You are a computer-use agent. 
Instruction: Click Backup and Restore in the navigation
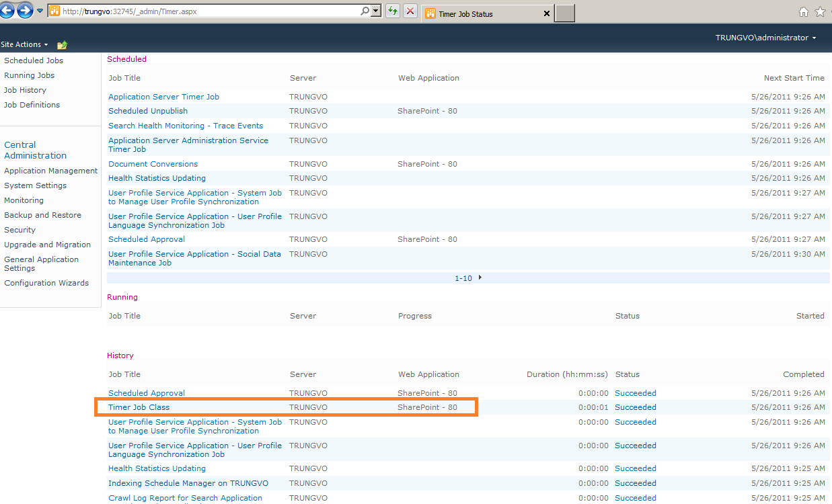point(42,214)
